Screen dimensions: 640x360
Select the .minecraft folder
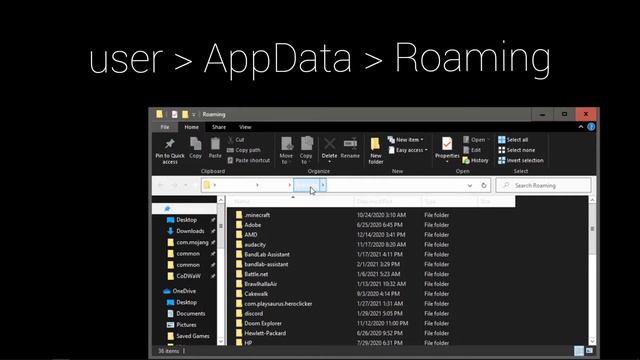(253, 215)
